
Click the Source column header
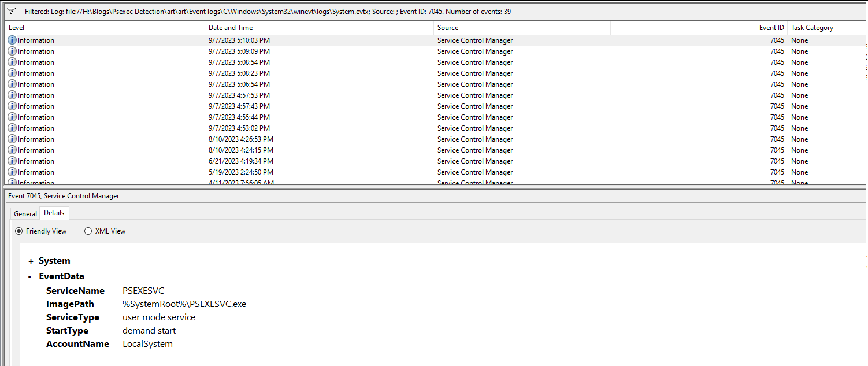pos(448,28)
